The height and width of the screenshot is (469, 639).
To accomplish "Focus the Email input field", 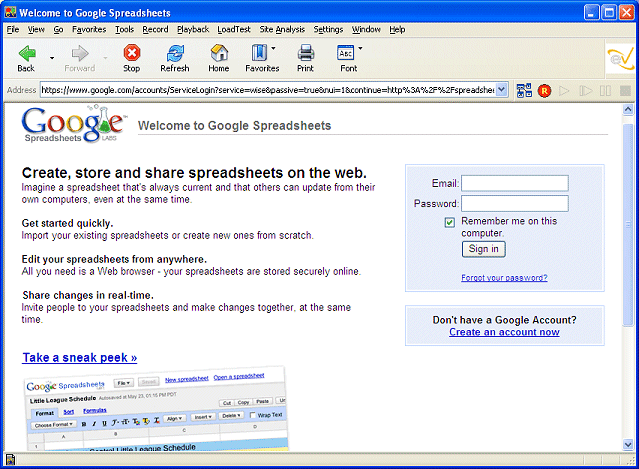I will (515, 183).
